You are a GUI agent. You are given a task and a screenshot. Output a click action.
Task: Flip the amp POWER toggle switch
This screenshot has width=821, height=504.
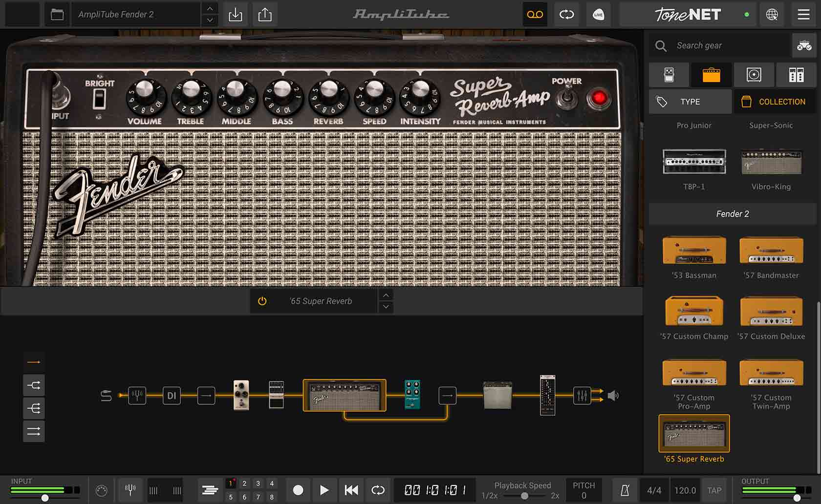click(567, 97)
